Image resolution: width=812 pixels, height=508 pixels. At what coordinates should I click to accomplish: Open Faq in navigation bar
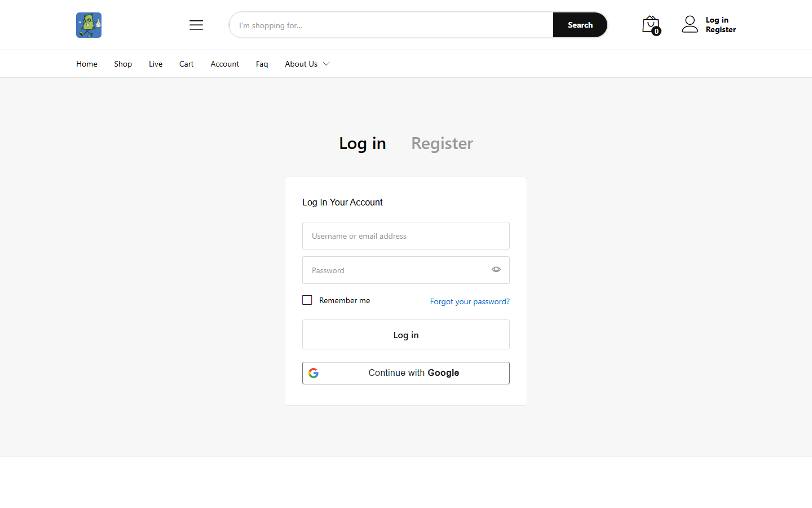[x=262, y=64]
